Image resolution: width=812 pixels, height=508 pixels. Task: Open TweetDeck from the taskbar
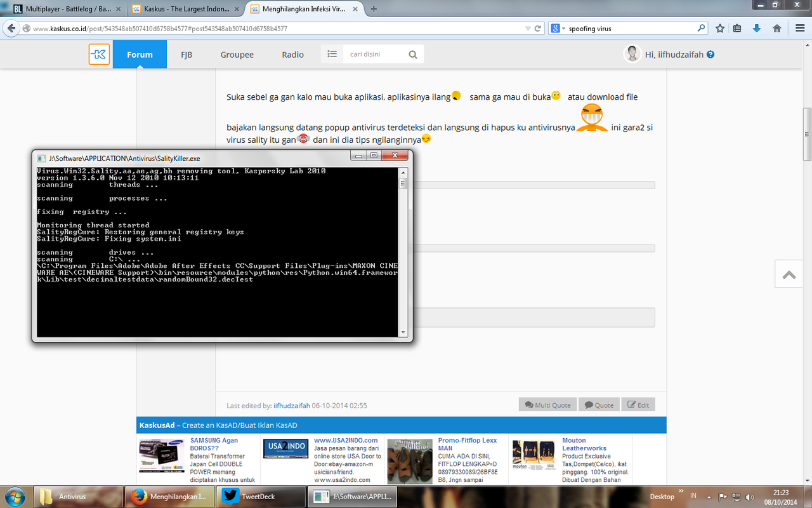[x=261, y=497]
